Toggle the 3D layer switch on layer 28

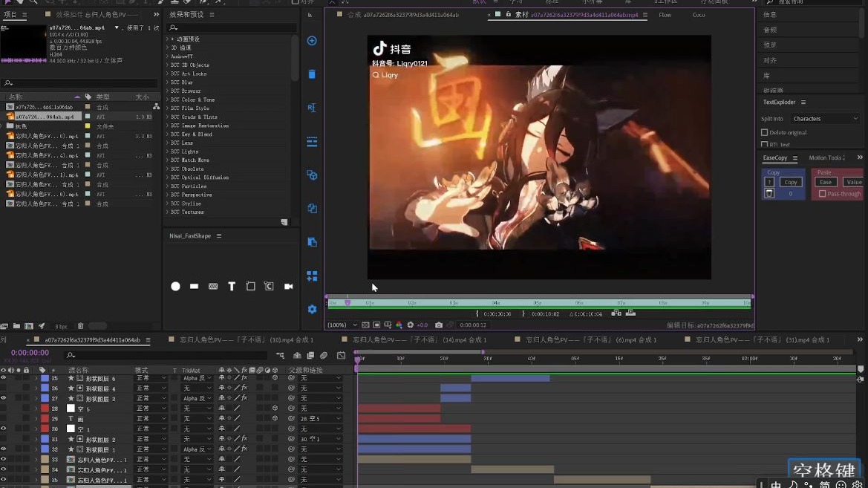275,409
